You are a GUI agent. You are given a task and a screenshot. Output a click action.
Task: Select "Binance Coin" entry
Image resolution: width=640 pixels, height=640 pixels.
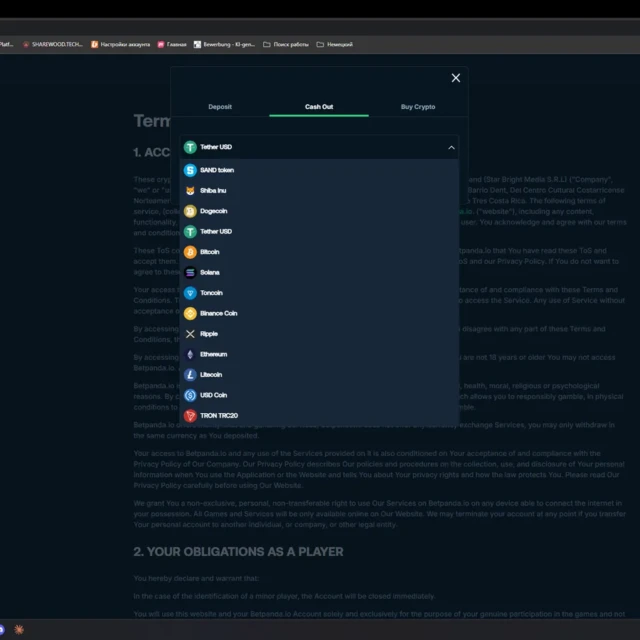point(319,313)
